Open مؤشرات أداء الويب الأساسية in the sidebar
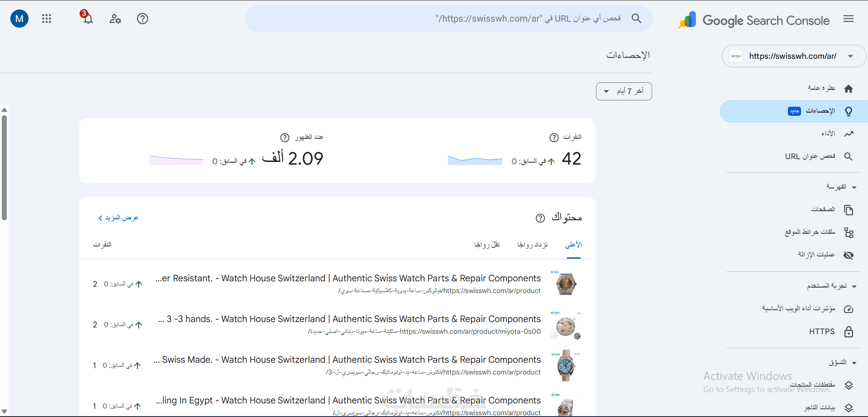 799,308
